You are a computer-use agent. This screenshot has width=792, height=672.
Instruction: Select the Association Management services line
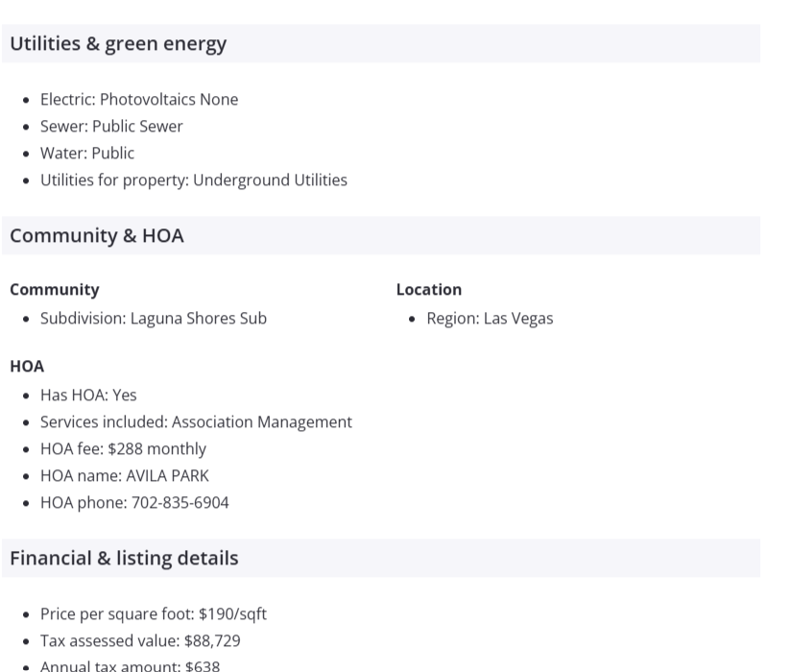coord(196,422)
